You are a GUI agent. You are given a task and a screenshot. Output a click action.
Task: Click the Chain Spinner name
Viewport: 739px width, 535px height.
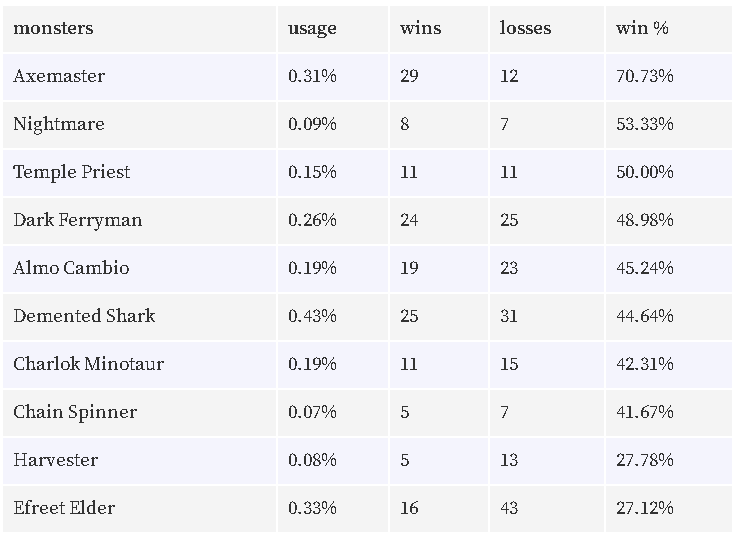click(75, 412)
